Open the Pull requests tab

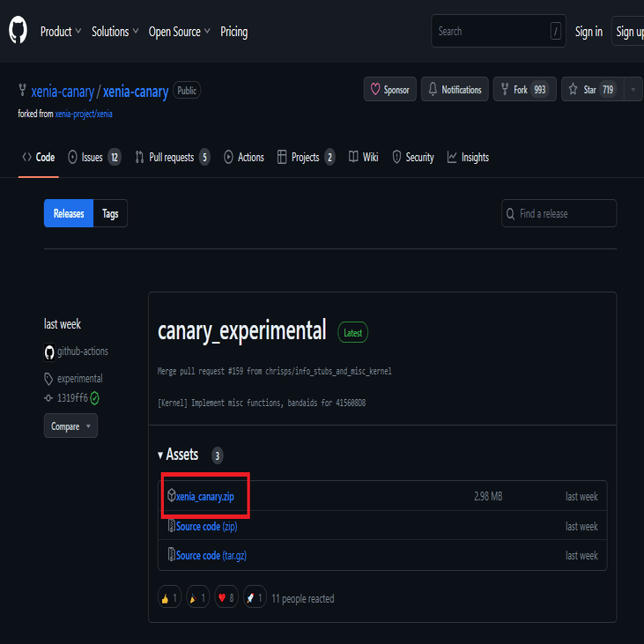click(x=173, y=158)
